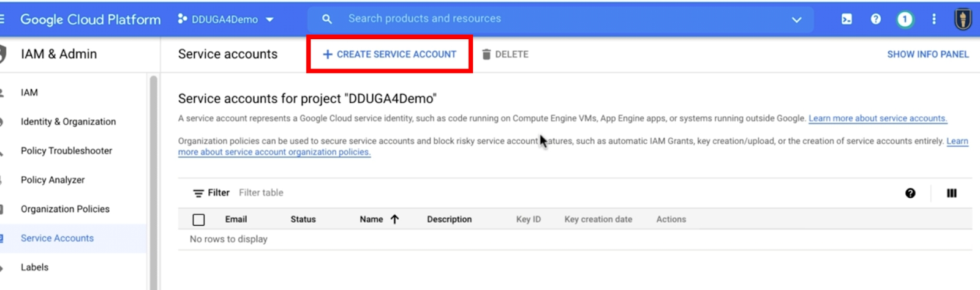Screen dimensions: 980x290
Task: Click the IAM & Admin heading
Action: [x=59, y=54]
